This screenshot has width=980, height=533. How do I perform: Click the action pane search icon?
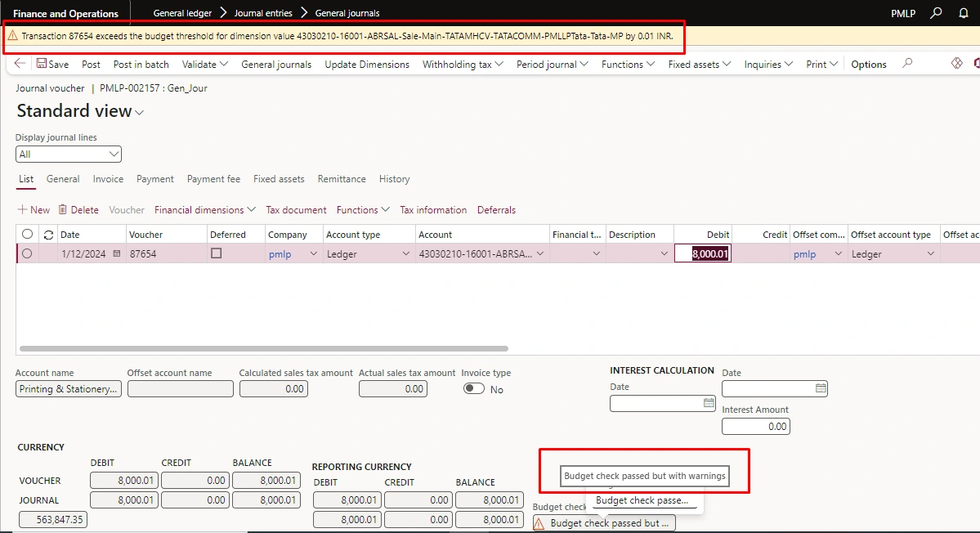tap(907, 63)
